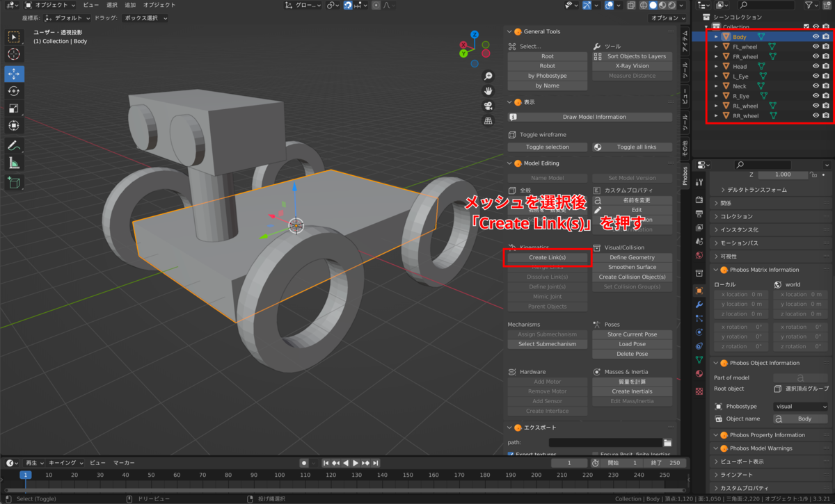Open the Physics properties tab icon

[x=699, y=332]
